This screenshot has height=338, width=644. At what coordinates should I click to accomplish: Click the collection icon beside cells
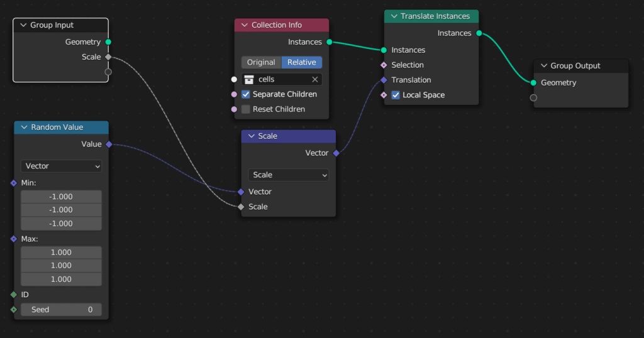point(249,80)
